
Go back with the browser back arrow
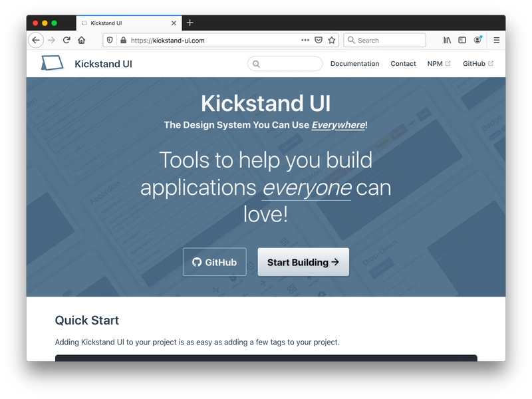[x=36, y=41]
